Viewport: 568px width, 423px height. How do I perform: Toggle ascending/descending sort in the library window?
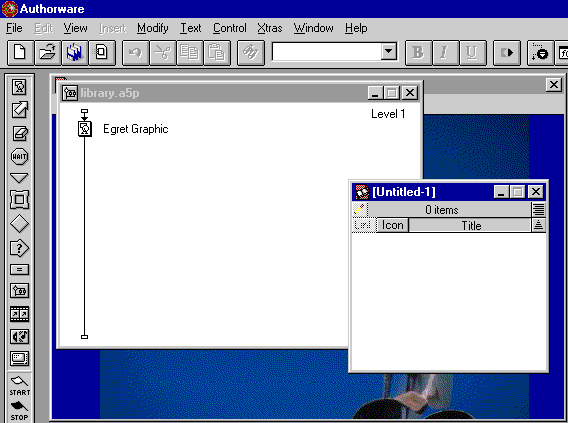tap(538, 225)
